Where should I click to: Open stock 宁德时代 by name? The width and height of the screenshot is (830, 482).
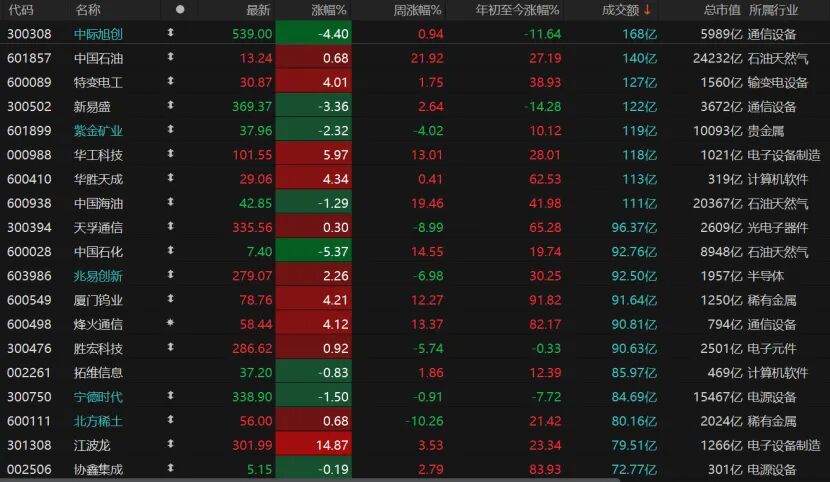click(98, 397)
